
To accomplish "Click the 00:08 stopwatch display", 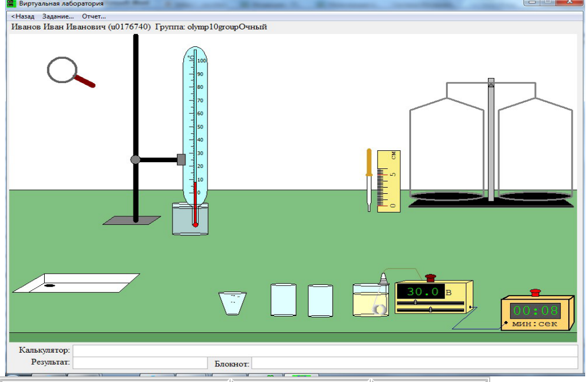I will coord(535,310).
